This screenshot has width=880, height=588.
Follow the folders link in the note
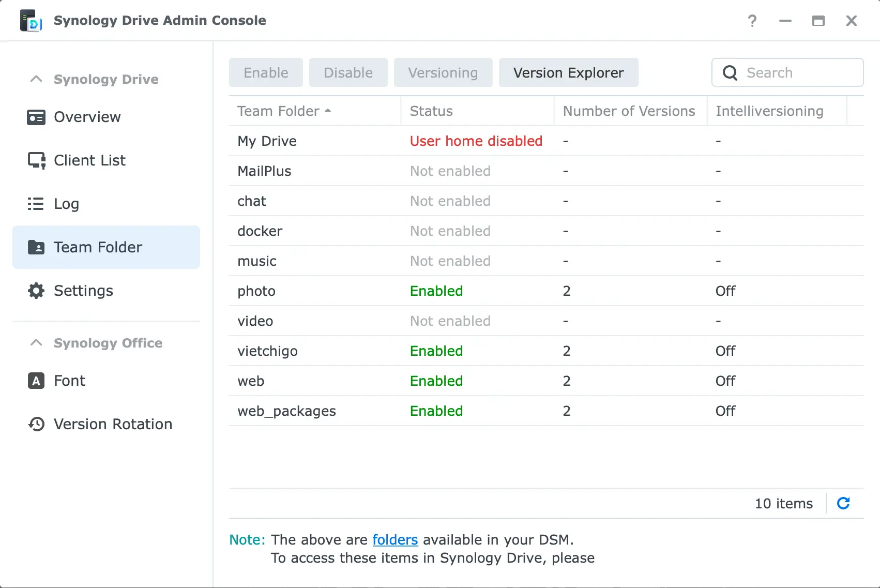pyautogui.click(x=395, y=540)
